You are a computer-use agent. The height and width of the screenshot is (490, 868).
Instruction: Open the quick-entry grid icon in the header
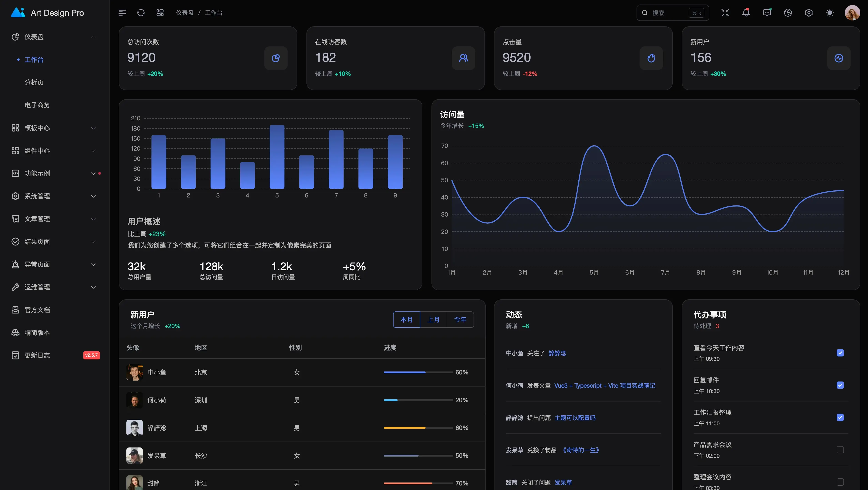tap(160, 13)
